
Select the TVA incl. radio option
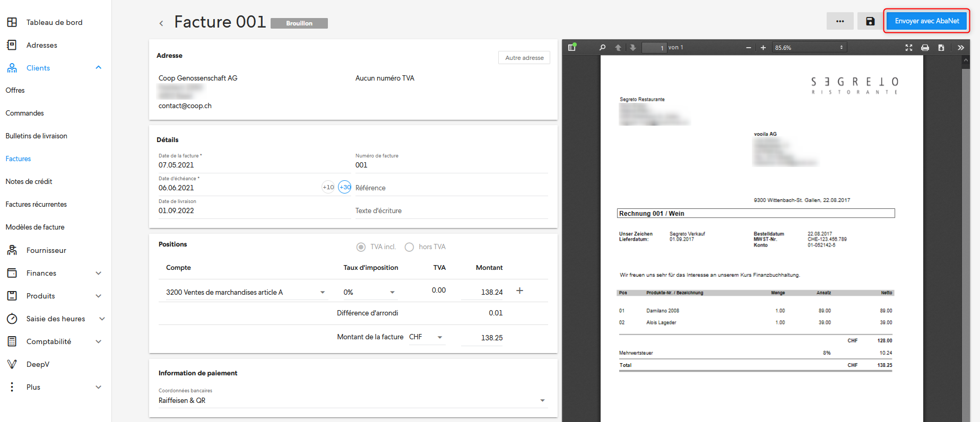pyautogui.click(x=361, y=247)
